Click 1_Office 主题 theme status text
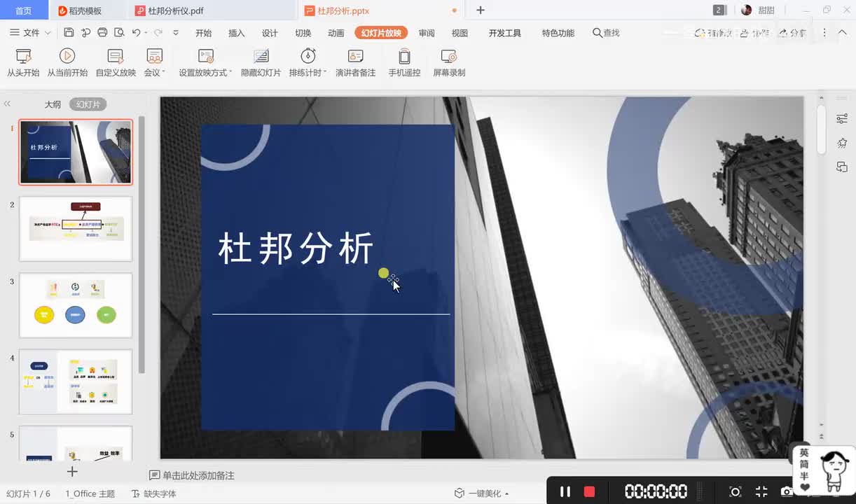The width and height of the screenshot is (856, 504). pyautogui.click(x=90, y=493)
